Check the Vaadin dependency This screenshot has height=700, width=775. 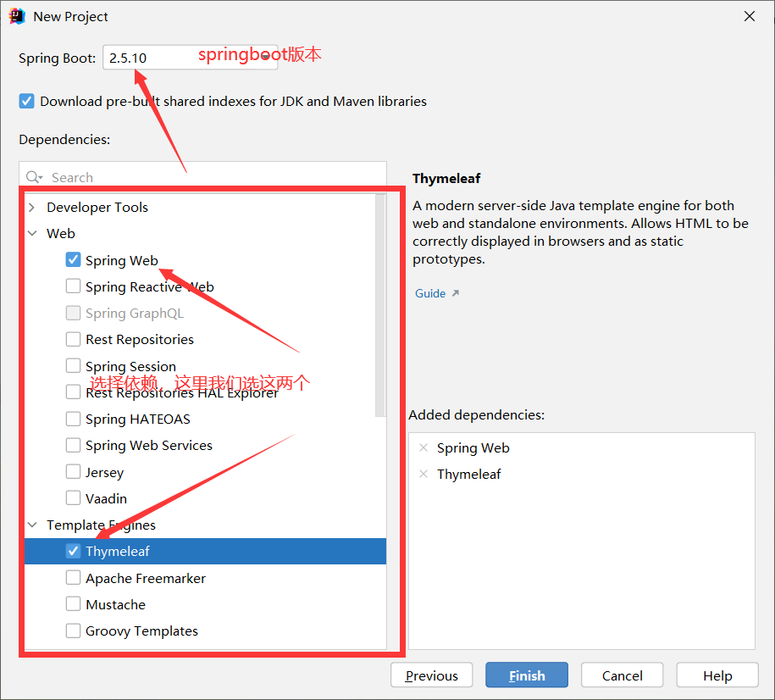coord(73,497)
